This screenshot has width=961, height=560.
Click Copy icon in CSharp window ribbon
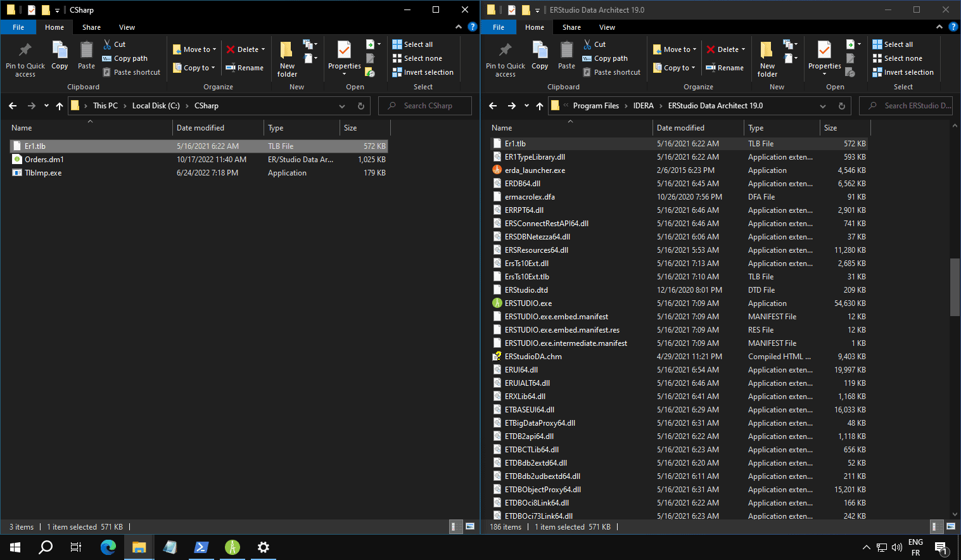click(x=60, y=55)
